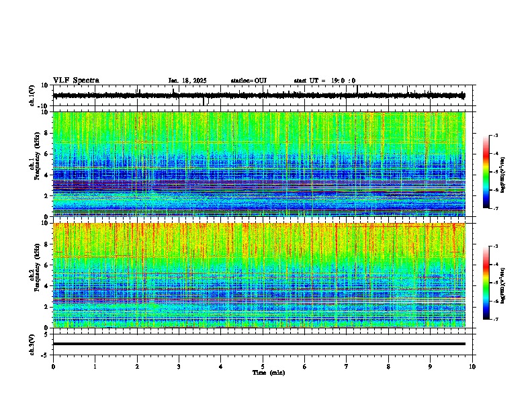Click the "Time (min)" x-axis label
Image resolution: width=532 pixels, height=411 pixels.
tap(269, 373)
